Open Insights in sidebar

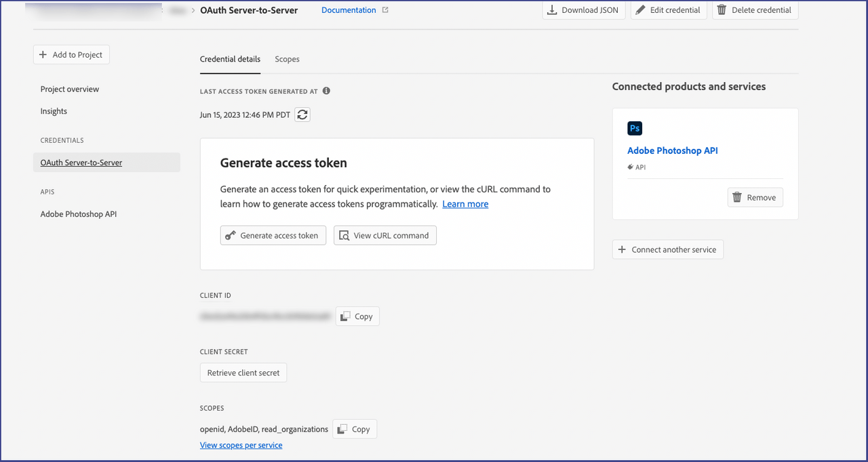tap(54, 111)
